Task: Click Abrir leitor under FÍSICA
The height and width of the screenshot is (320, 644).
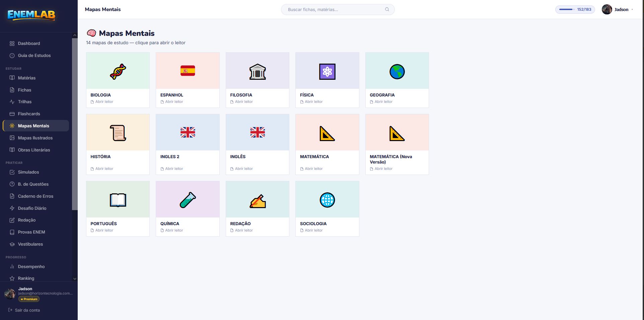Action: pyautogui.click(x=311, y=102)
